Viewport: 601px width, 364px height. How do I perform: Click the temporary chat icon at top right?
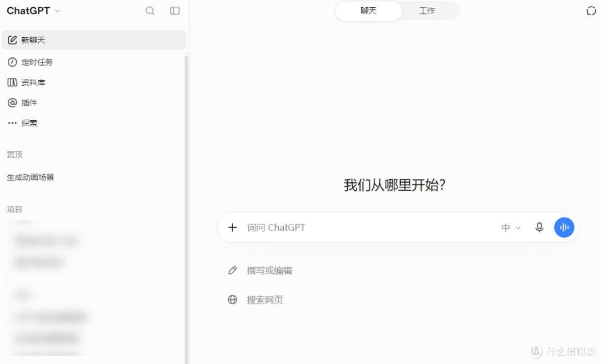coord(591,11)
